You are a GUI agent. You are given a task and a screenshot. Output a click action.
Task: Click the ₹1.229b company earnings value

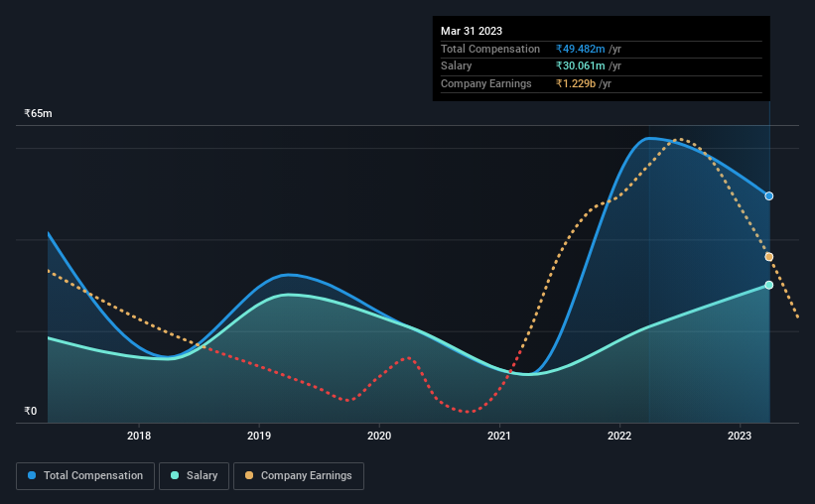pyautogui.click(x=576, y=83)
